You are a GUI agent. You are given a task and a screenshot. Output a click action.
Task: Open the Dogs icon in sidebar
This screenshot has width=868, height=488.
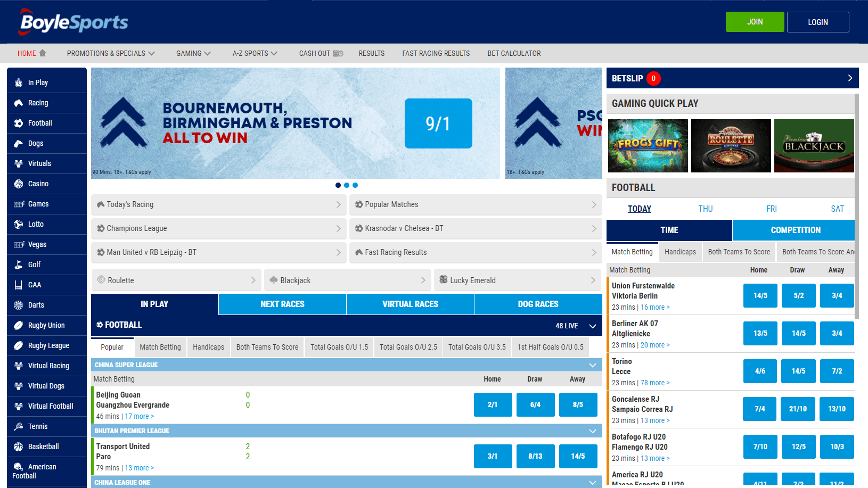coord(19,143)
